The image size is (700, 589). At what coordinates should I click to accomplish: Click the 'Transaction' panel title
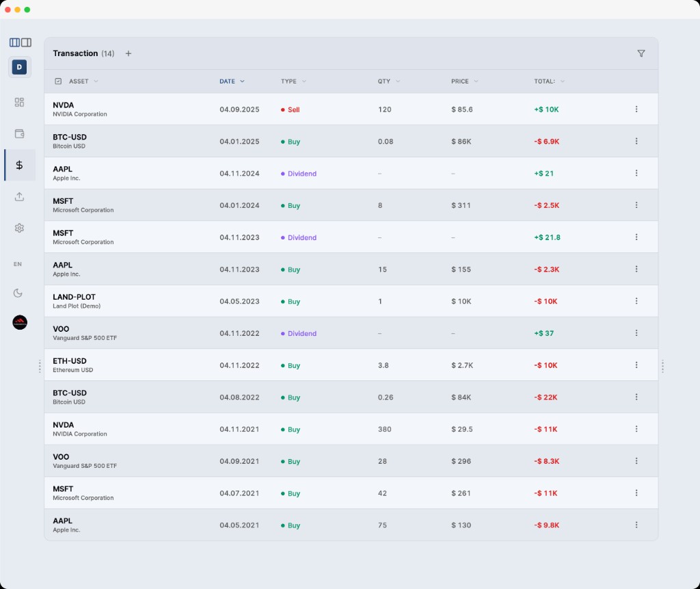(x=75, y=53)
